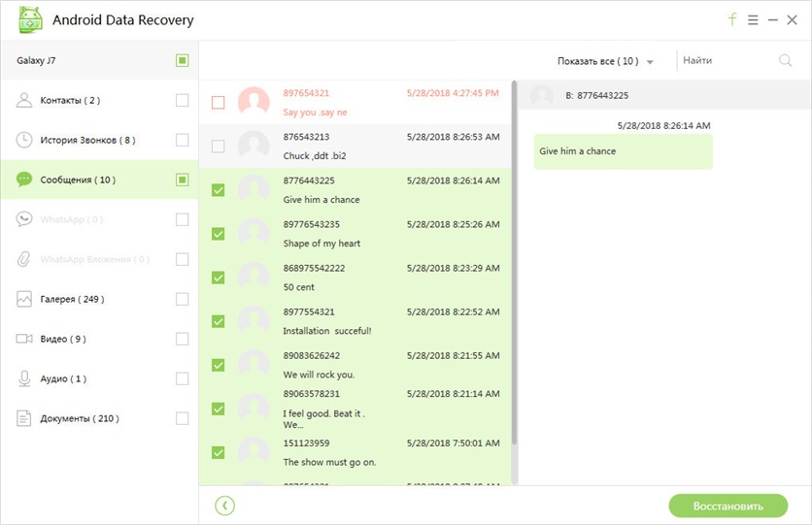The width and height of the screenshot is (812, 525).
Task: Click the Facebook share icon
Action: (x=732, y=19)
